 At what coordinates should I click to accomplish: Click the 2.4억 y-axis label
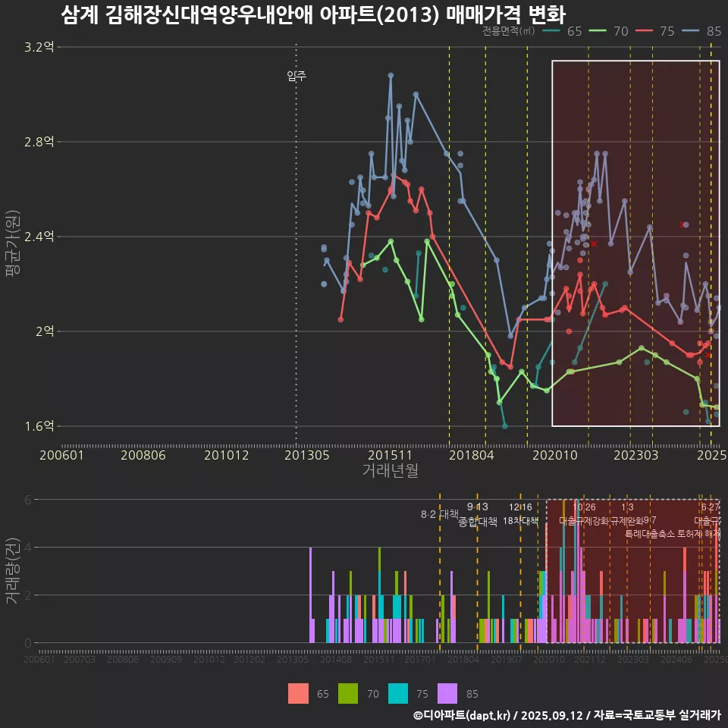[x=39, y=237]
